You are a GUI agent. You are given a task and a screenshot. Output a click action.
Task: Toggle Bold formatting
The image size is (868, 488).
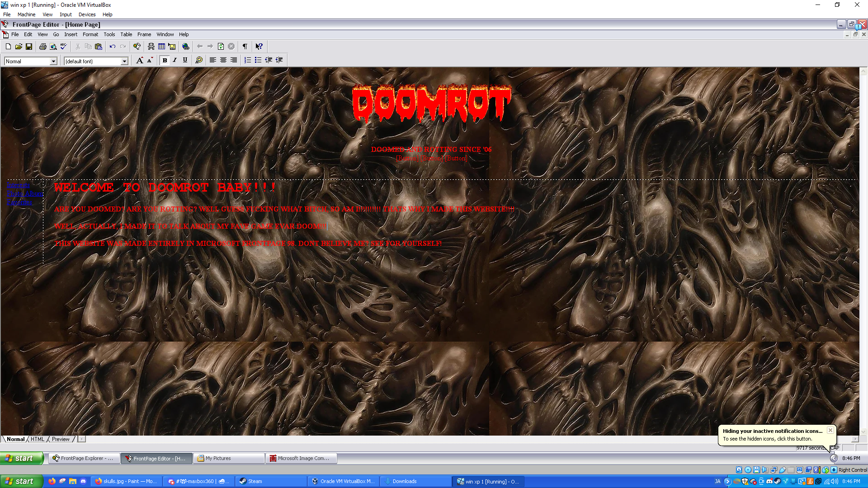point(165,60)
